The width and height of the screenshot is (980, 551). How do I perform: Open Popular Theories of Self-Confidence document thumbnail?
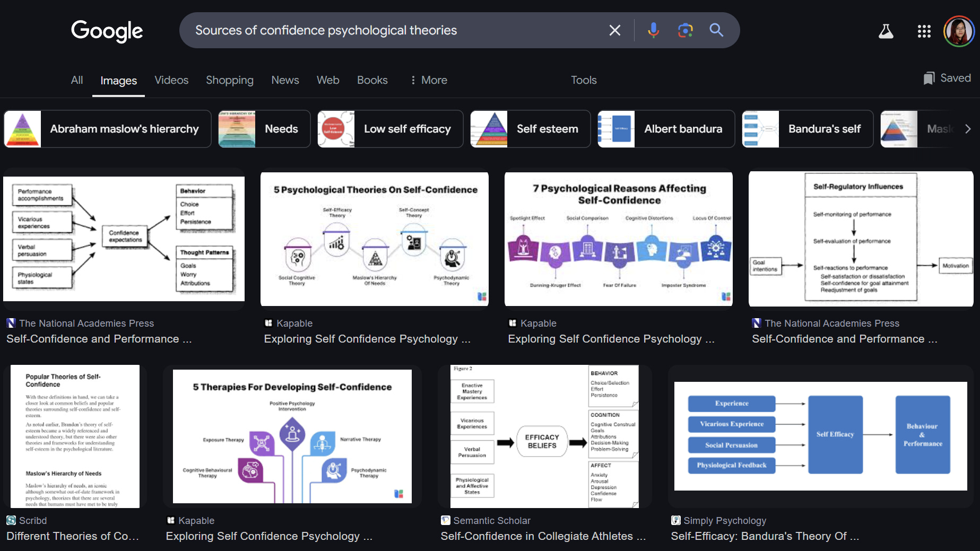click(75, 436)
